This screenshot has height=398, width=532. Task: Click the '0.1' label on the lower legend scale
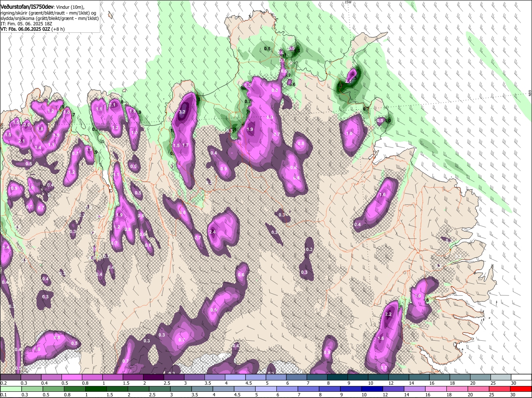[3, 395]
